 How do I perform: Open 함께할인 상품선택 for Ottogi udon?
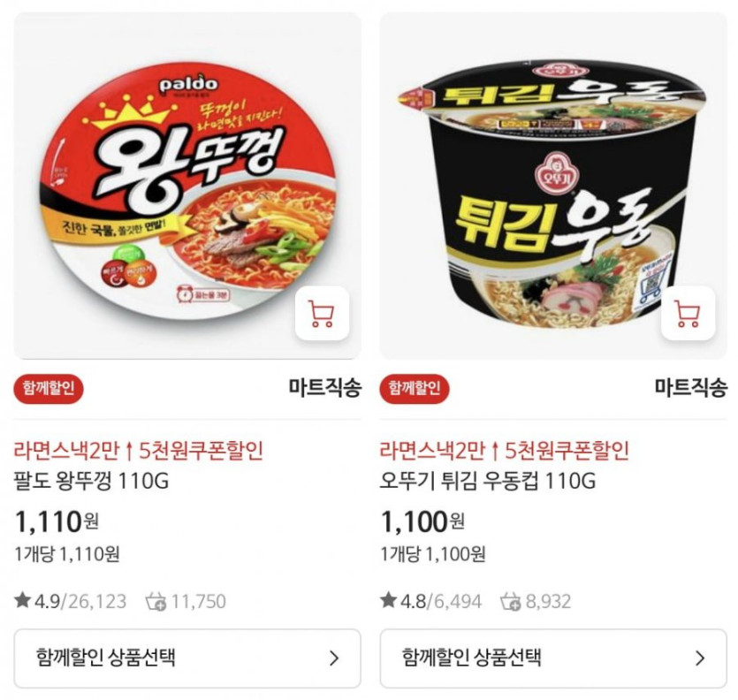553,658
